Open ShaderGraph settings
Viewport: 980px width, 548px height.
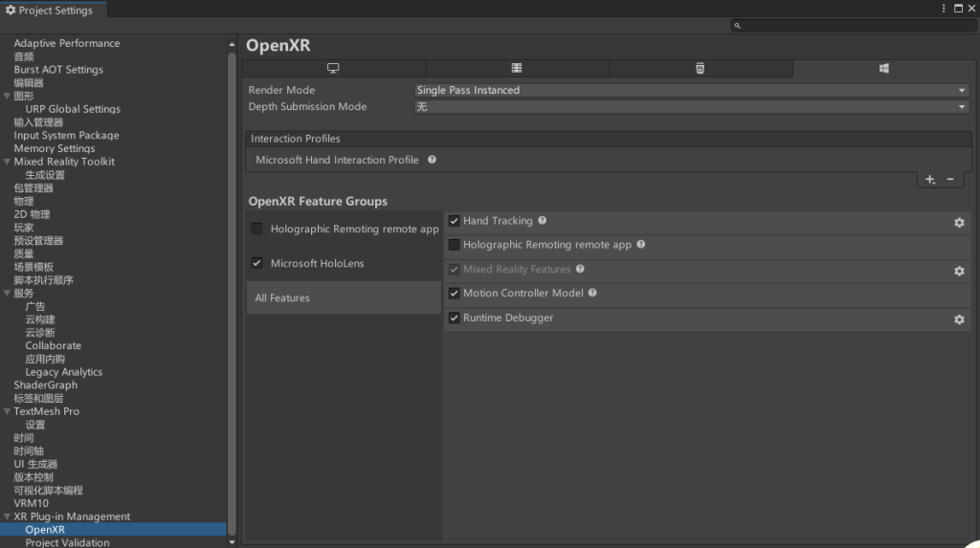pyautogui.click(x=46, y=384)
